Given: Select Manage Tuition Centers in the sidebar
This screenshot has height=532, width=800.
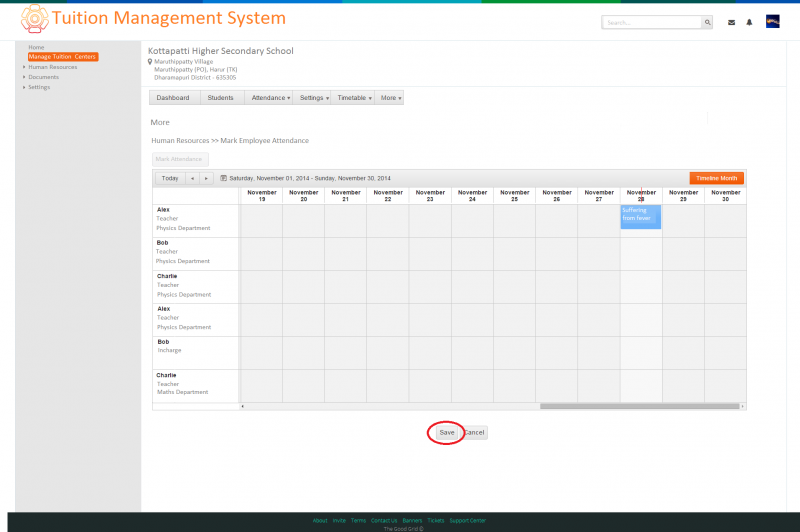Looking at the screenshot, I should tap(63, 57).
